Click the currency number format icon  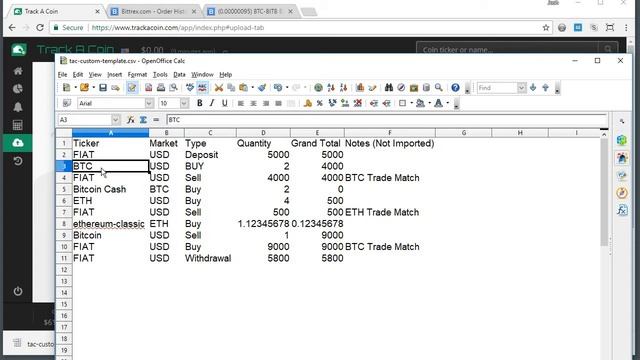307,103
